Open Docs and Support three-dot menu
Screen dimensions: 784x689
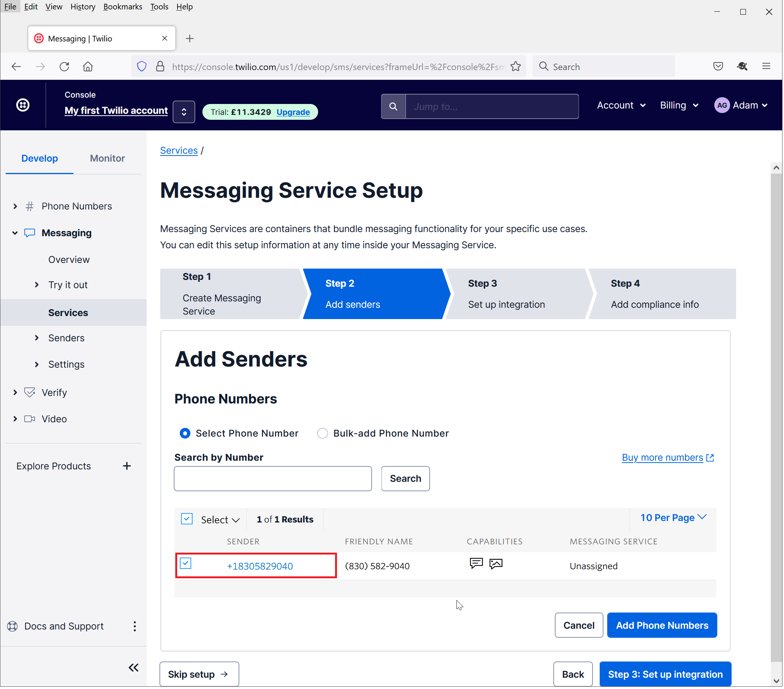[x=135, y=627]
